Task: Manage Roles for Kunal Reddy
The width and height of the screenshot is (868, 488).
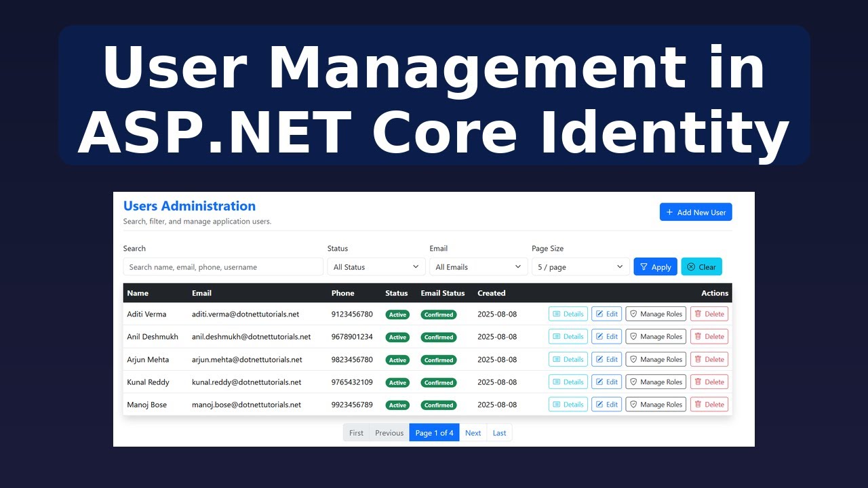Action: click(x=656, y=382)
